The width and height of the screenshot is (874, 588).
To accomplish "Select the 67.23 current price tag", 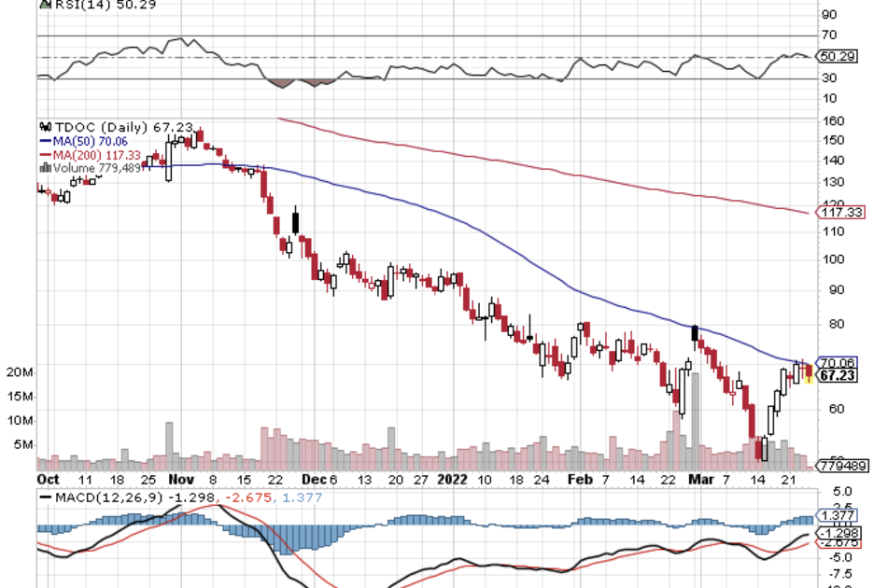I will pyautogui.click(x=836, y=375).
